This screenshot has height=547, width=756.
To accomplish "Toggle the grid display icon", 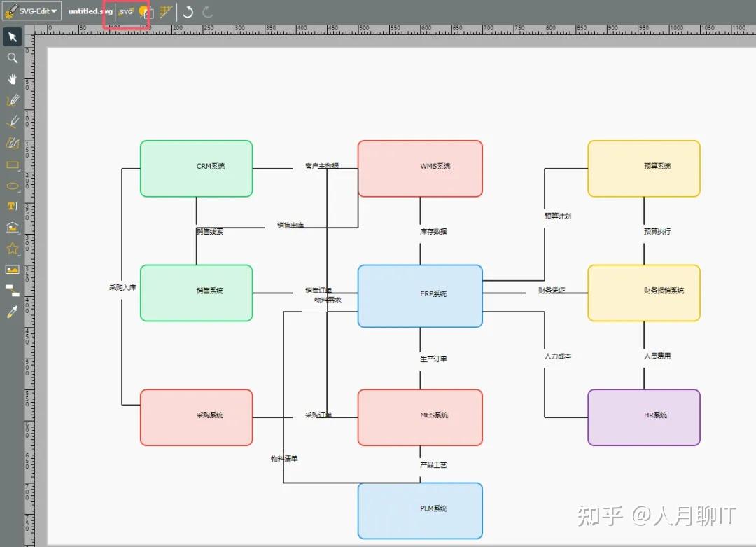I will click(x=165, y=11).
